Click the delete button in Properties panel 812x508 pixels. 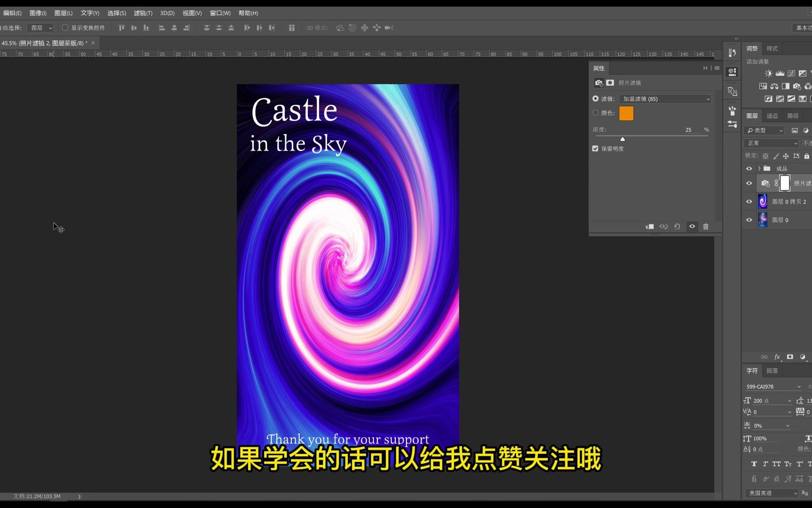[x=706, y=226]
